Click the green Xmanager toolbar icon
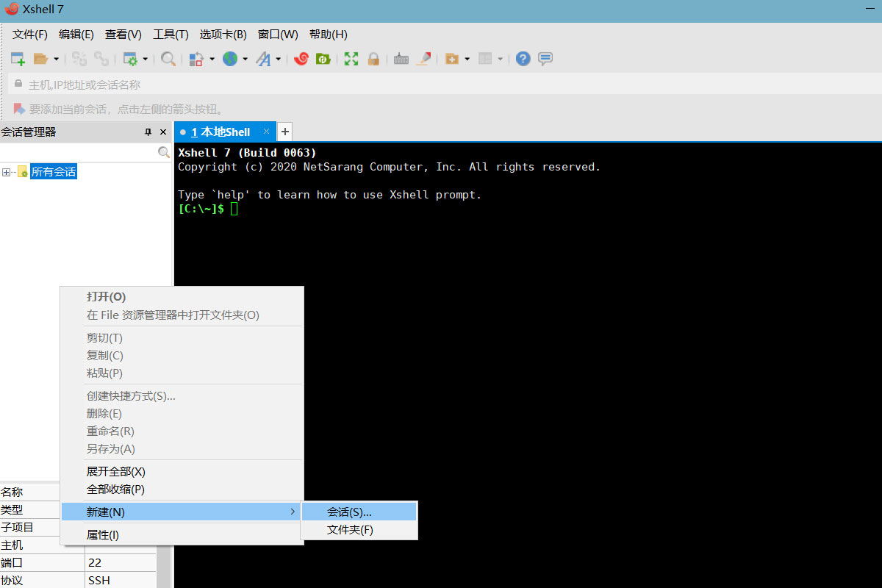This screenshot has height=588, width=882. click(323, 59)
